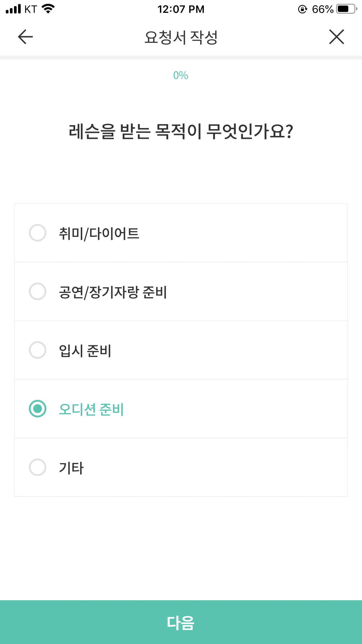This screenshot has height=644, width=362.
Task: Choose the 입시 준비 radio button
Action: point(38,350)
